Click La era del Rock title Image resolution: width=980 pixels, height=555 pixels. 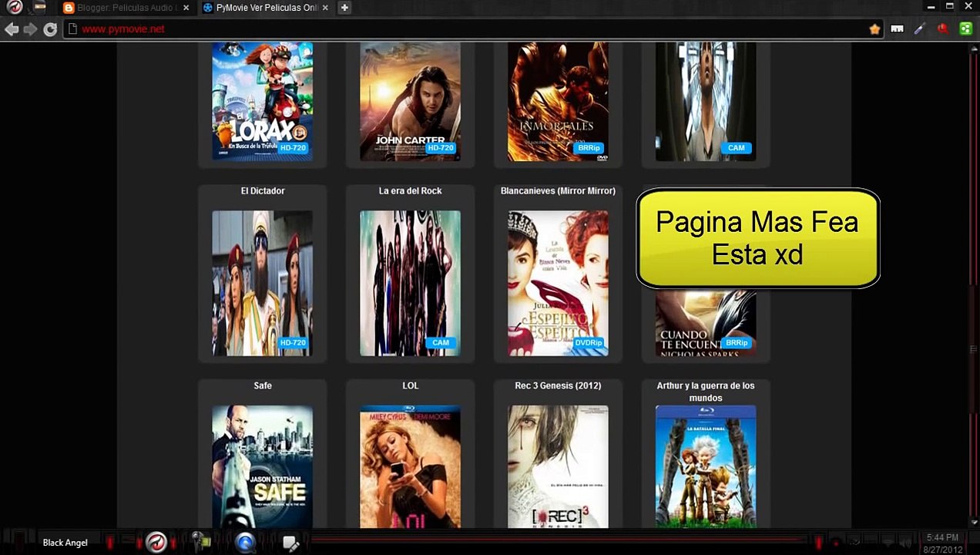[x=410, y=190]
